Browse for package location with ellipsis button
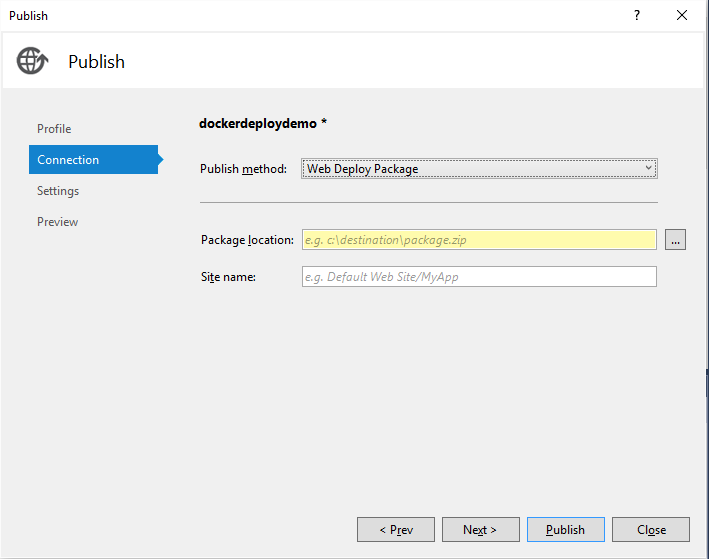The width and height of the screenshot is (709, 559). (675, 240)
